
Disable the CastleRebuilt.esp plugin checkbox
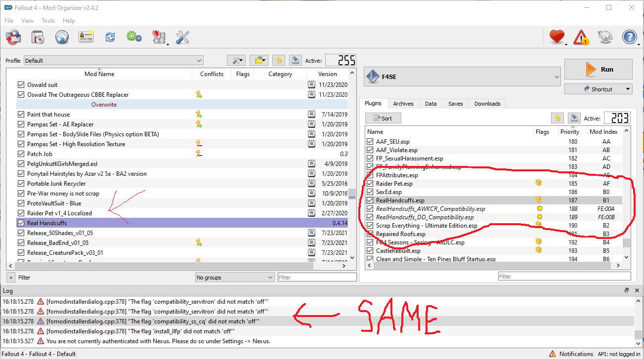click(x=370, y=250)
